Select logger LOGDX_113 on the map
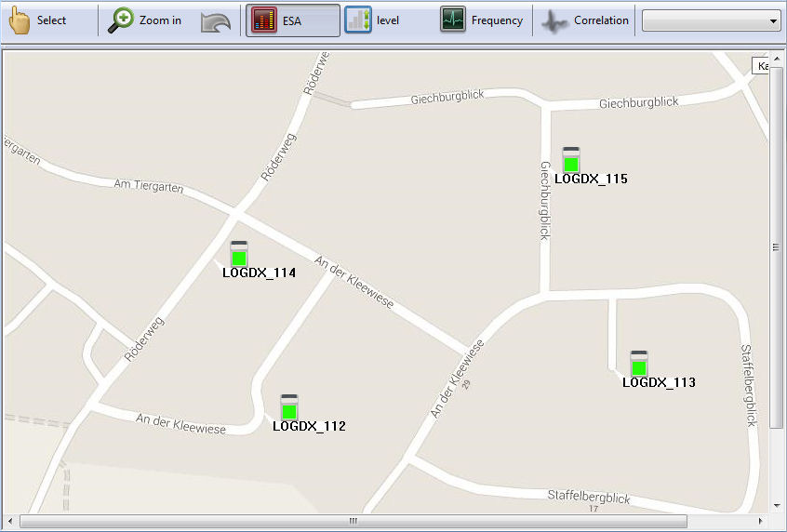This screenshot has height=532, width=787. (x=639, y=364)
